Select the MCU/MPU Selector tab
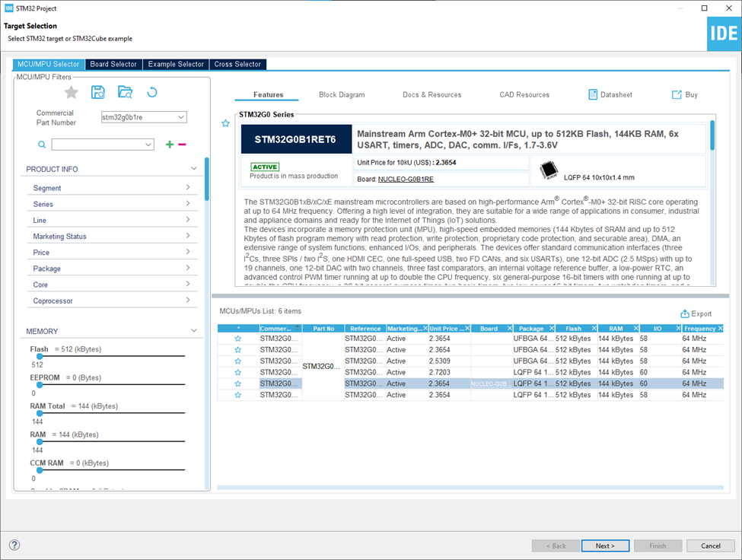This screenshot has width=742, height=560. coord(48,65)
